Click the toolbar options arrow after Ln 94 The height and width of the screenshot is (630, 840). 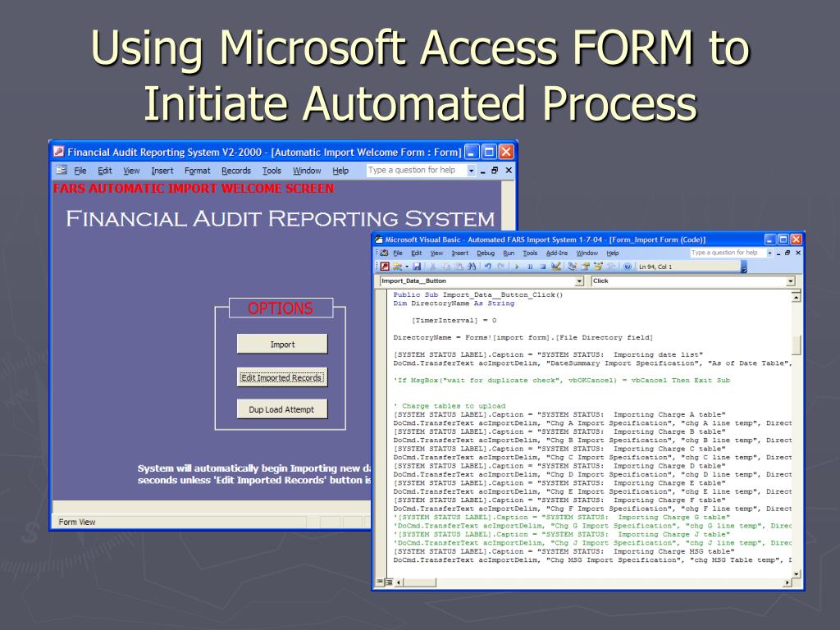(743, 267)
